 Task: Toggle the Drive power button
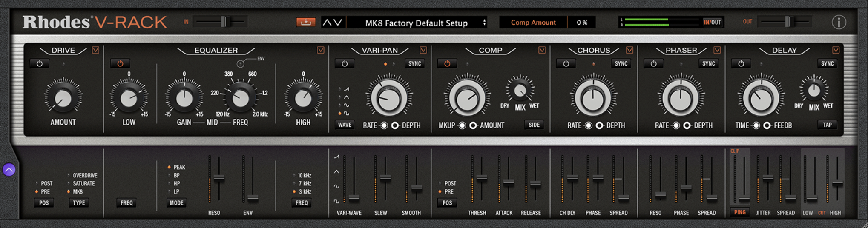coord(40,64)
